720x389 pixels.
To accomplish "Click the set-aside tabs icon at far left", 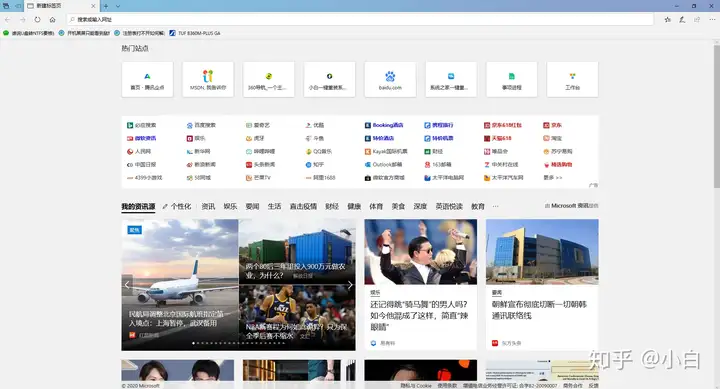I will tap(6, 6).
